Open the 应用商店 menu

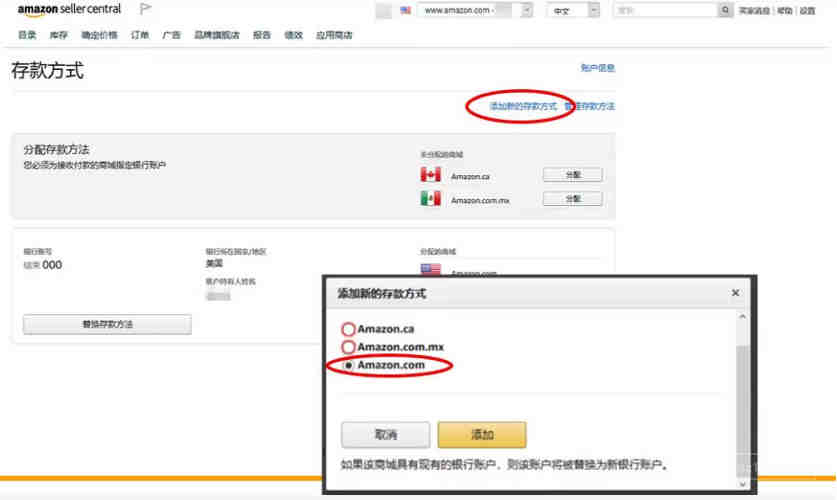(x=334, y=35)
